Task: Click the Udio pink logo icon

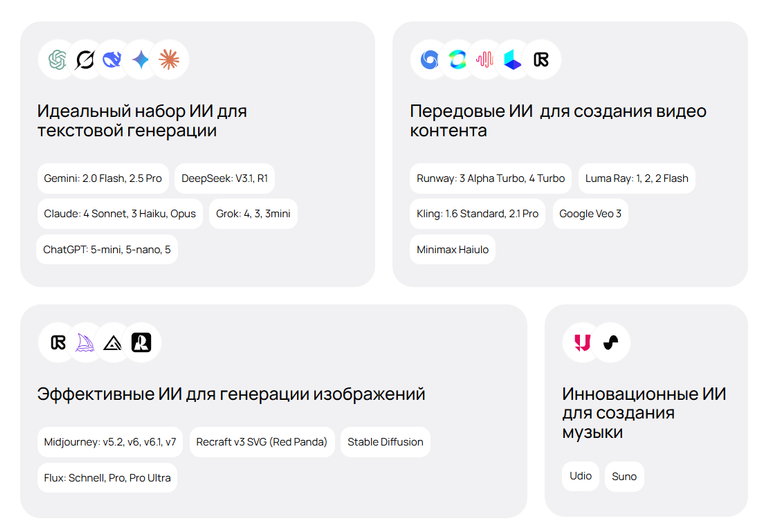Action: coord(582,342)
